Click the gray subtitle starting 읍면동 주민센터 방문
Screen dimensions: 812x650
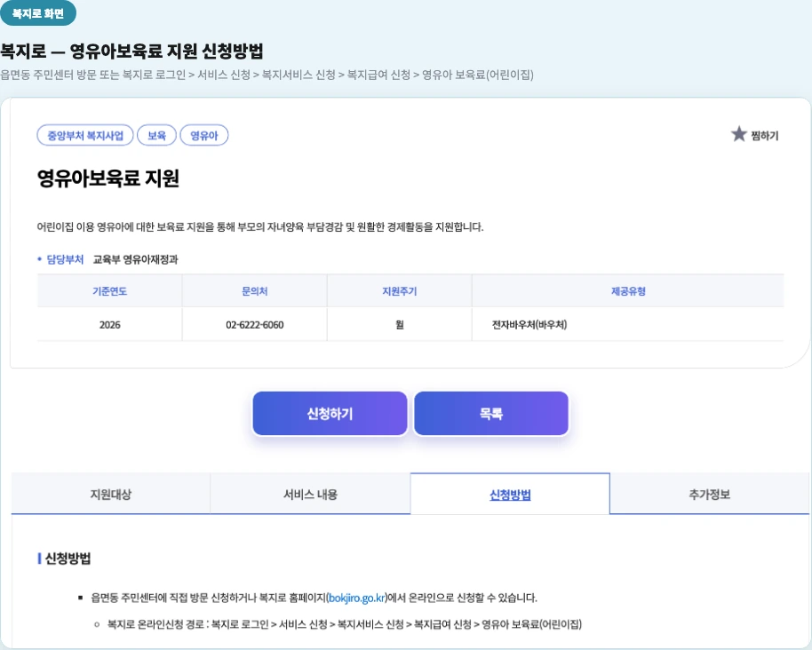267,75
